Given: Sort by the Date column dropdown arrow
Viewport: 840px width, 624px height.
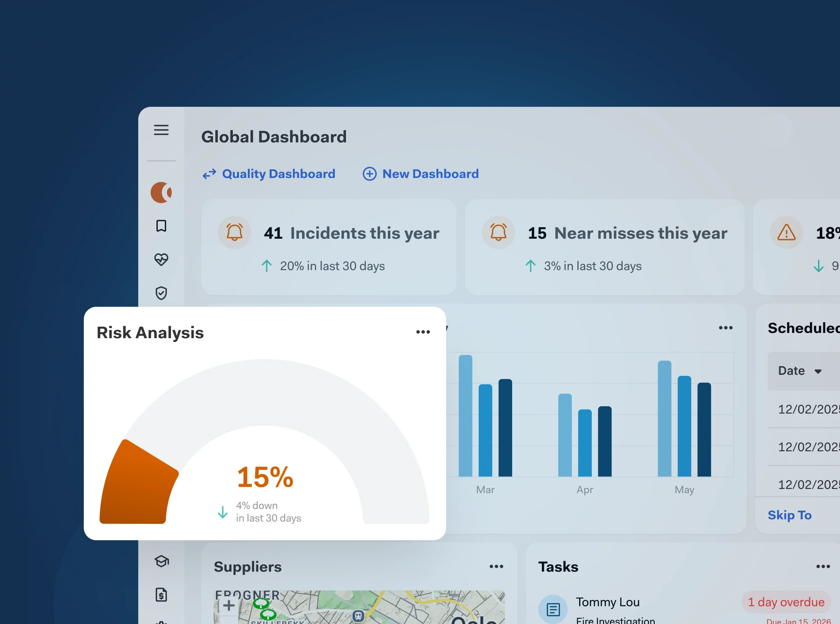Looking at the screenshot, I should (818, 371).
